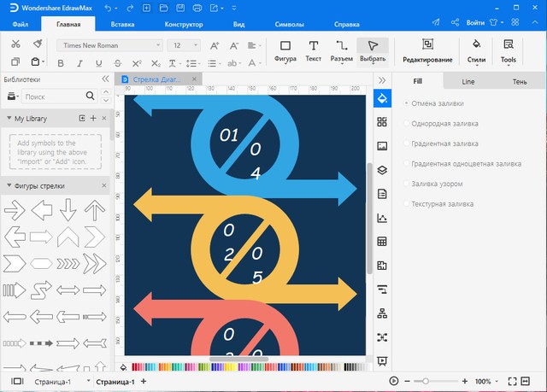Open the table panel icon in right sidebar
The image size is (547, 392).
pos(382,242)
